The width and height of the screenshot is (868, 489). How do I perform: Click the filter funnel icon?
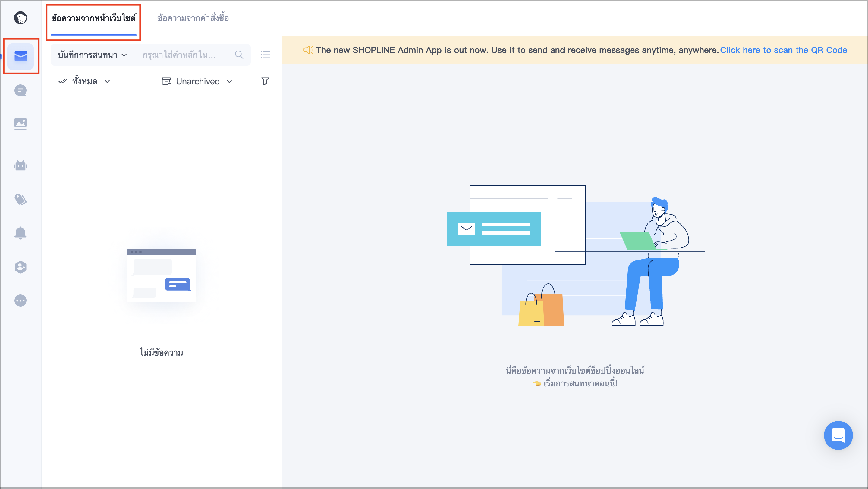pos(265,81)
